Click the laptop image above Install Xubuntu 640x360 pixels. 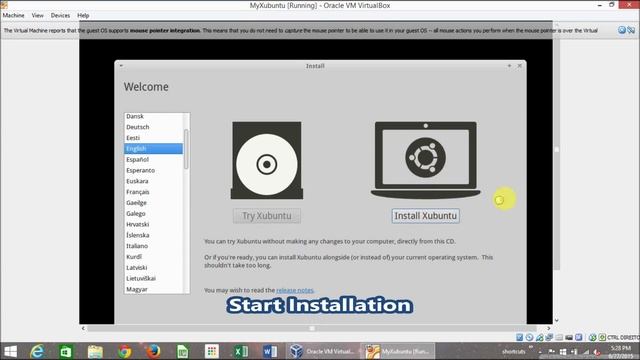(425, 160)
